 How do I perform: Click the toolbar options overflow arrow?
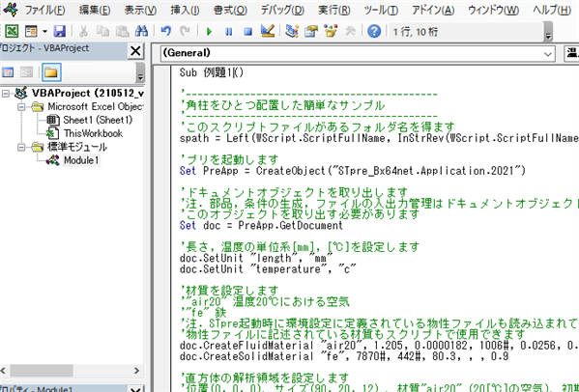548,32
